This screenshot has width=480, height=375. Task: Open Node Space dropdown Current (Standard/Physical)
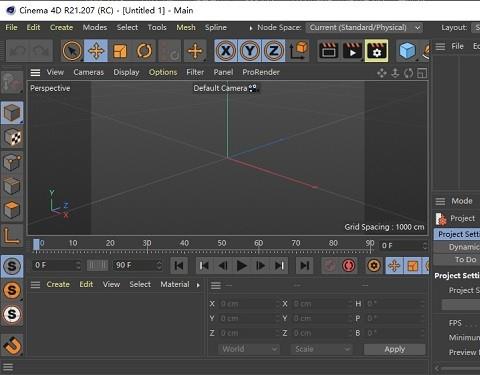pyautogui.click(x=364, y=28)
